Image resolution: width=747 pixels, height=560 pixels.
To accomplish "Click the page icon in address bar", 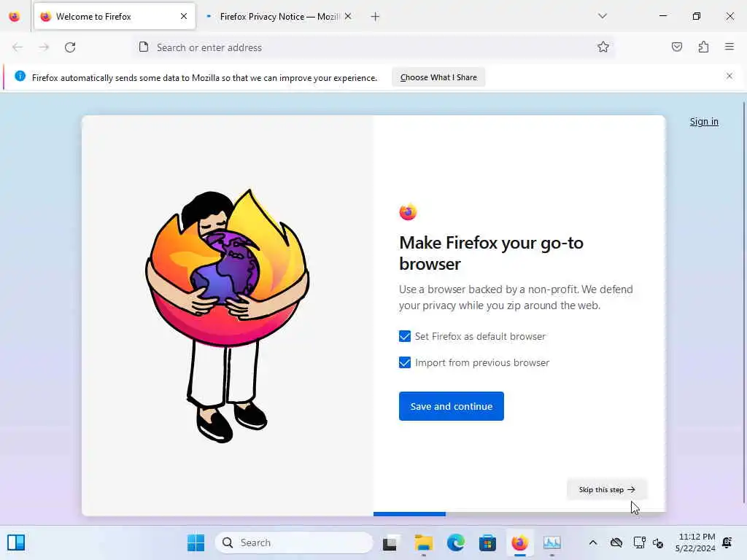I will pos(144,47).
